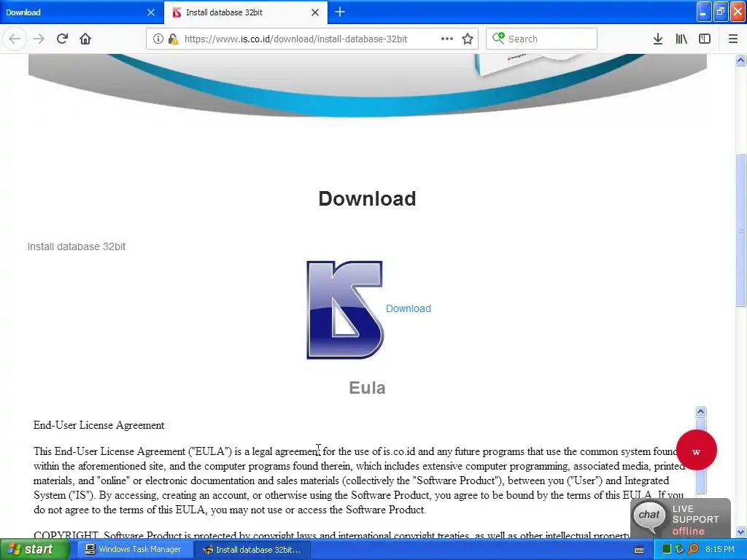This screenshot has width=747, height=560.
Task: Click the green tray icon
Action: pos(667,550)
